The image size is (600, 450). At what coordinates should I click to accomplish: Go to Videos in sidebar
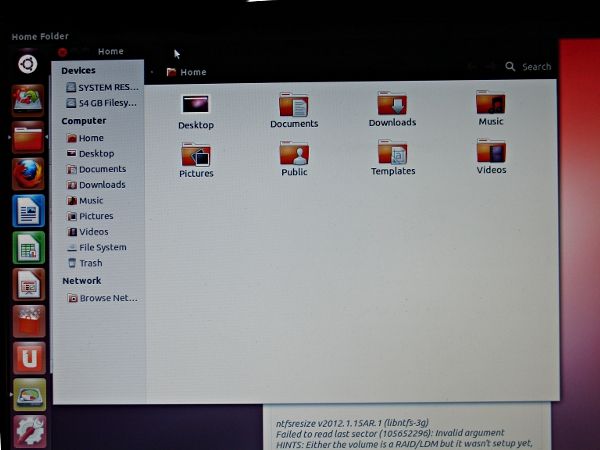(x=88, y=232)
